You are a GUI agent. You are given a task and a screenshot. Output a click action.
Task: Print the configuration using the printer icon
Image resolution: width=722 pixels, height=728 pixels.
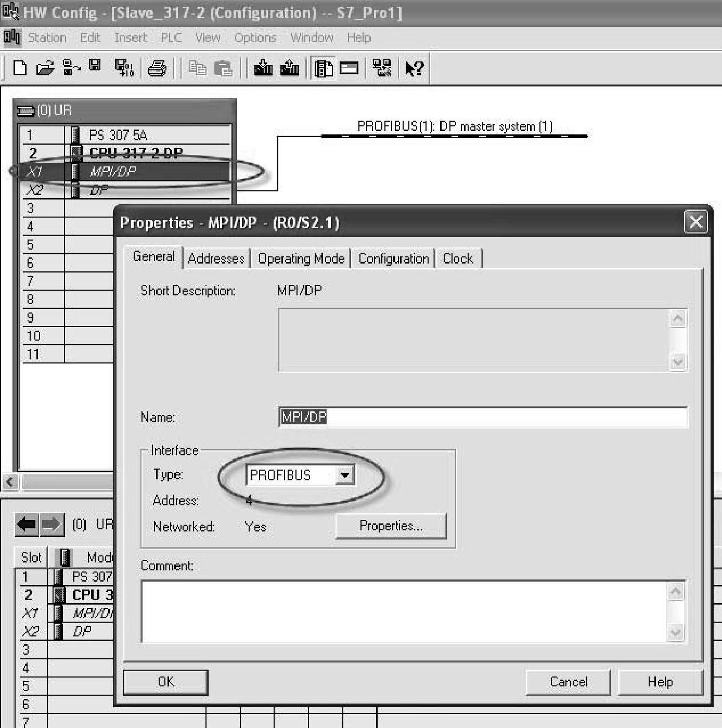(157, 68)
